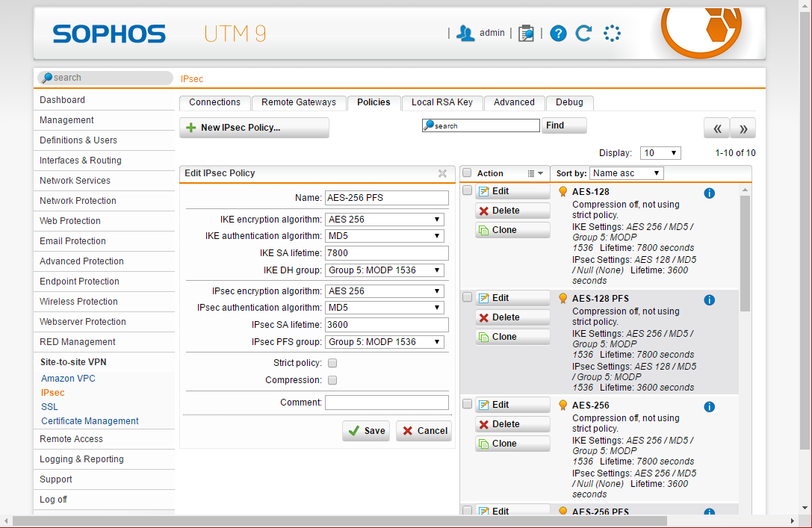
Task: Open IKE encryption algorithm dropdown
Action: coord(384,220)
